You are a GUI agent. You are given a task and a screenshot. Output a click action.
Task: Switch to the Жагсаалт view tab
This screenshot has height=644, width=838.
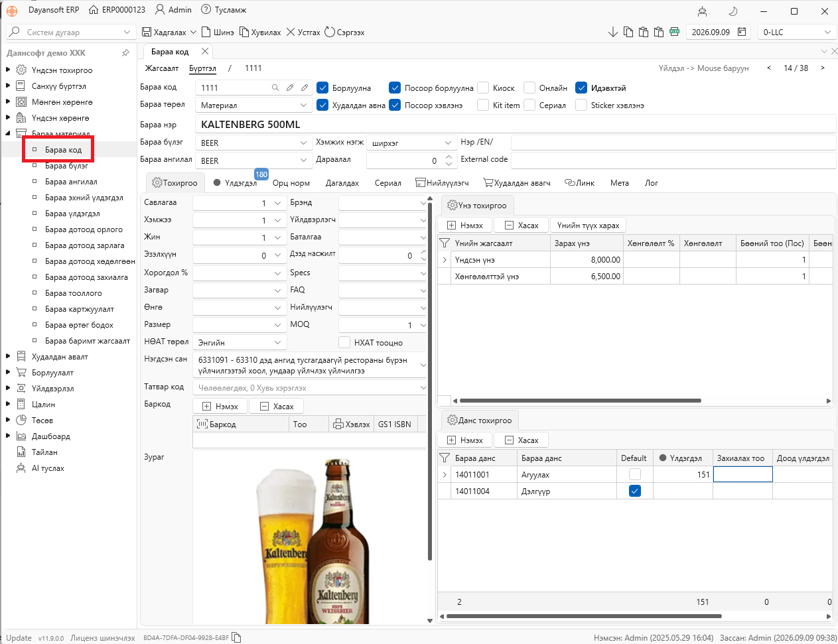[x=162, y=68]
